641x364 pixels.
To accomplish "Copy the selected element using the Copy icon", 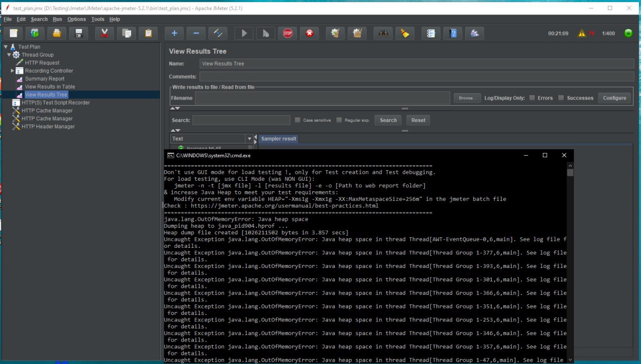I will click(x=127, y=34).
